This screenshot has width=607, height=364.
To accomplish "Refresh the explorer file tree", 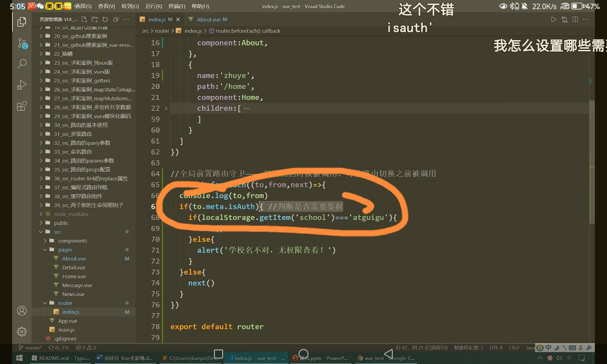I will (105, 19).
